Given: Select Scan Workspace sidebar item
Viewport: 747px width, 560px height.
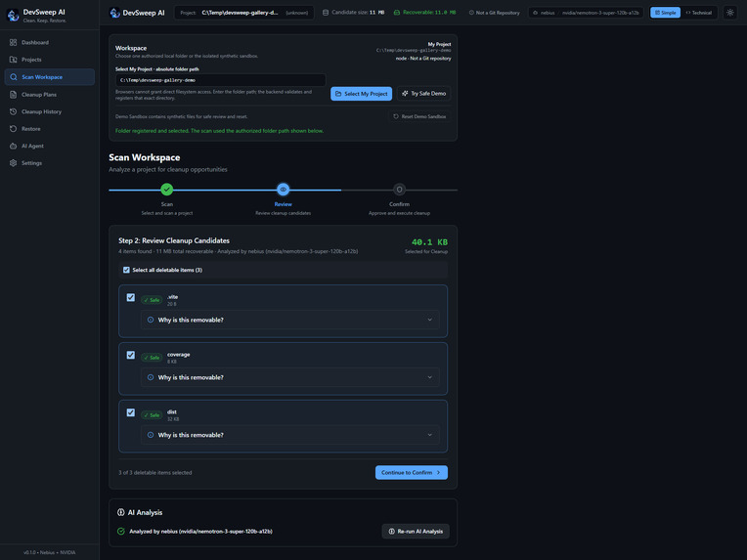Looking at the screenshot, I should coord(50,77).
